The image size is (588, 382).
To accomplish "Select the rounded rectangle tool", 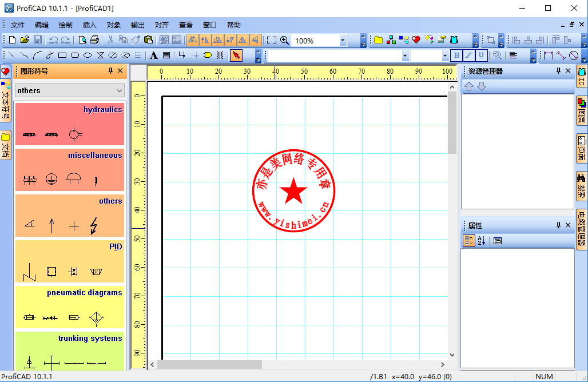I will pos(75,55).
